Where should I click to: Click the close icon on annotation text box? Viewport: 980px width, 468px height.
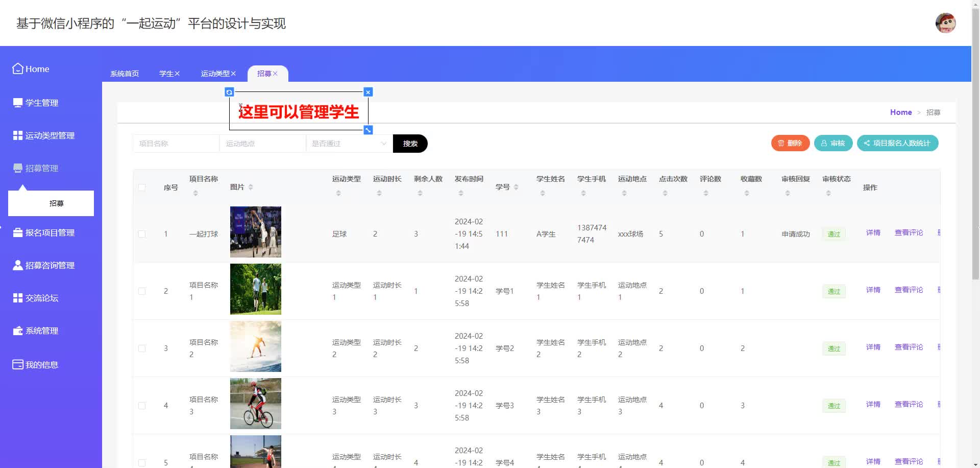368,92
